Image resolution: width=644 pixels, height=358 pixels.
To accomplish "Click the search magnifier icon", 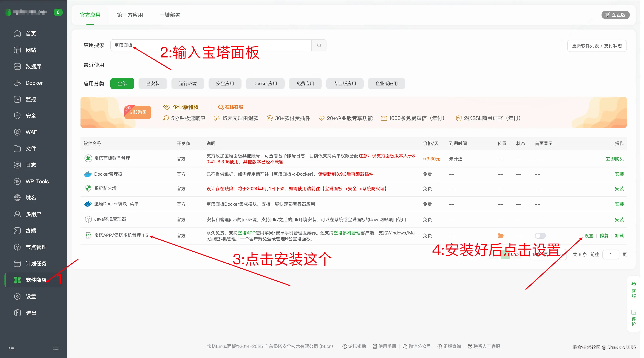I will [x=319, y=45].
